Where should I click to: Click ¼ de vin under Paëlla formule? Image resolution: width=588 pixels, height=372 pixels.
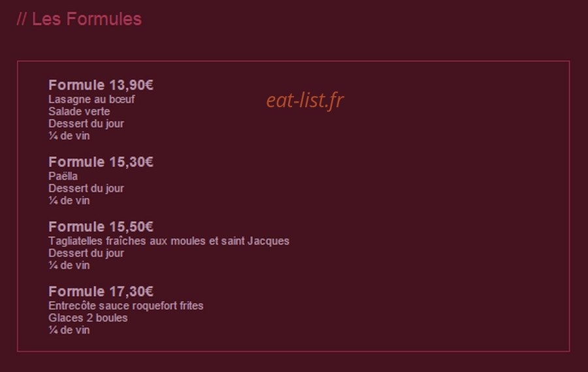pos(69,201)
